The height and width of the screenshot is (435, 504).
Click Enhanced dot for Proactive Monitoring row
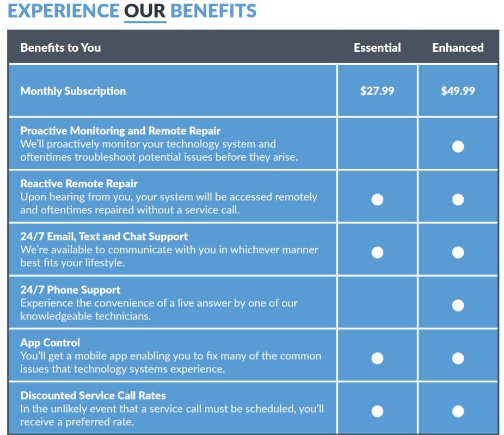tap(458, 146)
